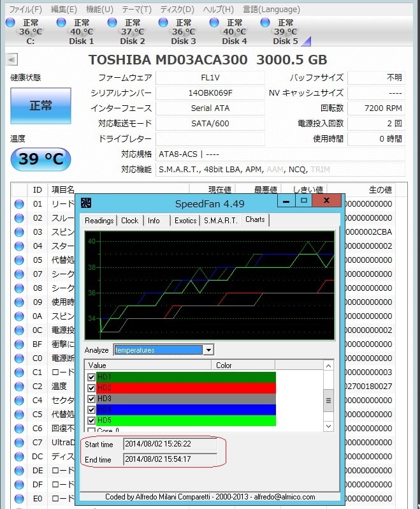Switch to SpeedFan Readings tab

tap(99, 221)
